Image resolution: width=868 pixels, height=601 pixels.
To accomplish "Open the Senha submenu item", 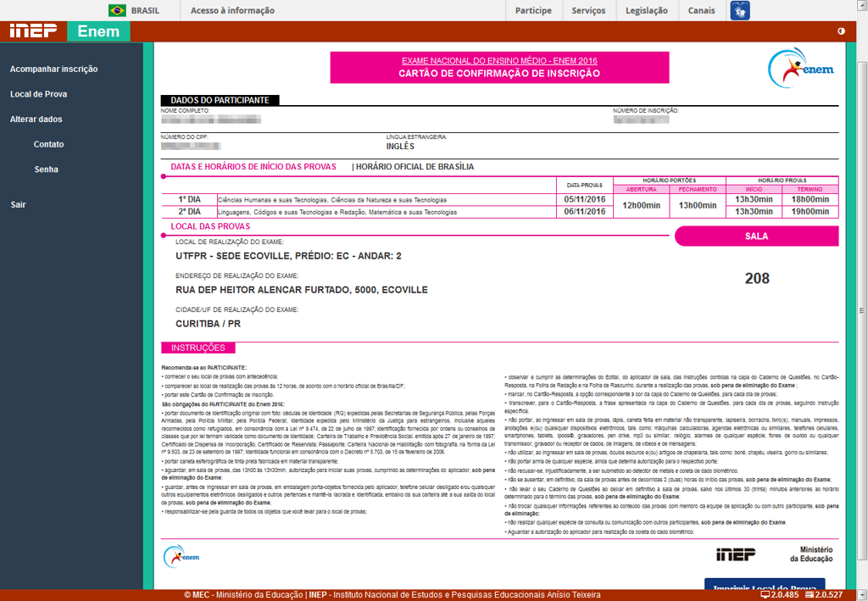I will (x=46, y=170).
